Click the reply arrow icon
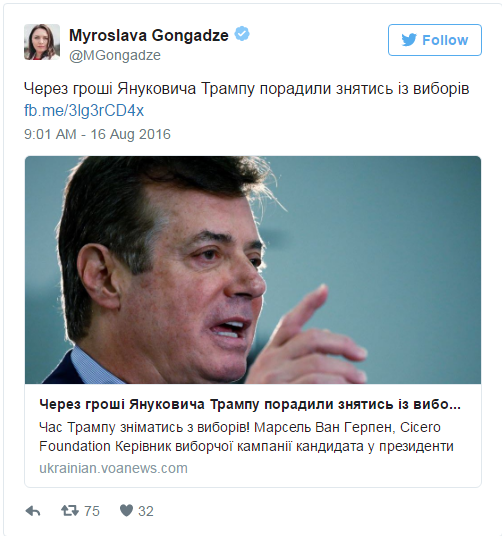The image size is (502, 536). pos(33,511)
